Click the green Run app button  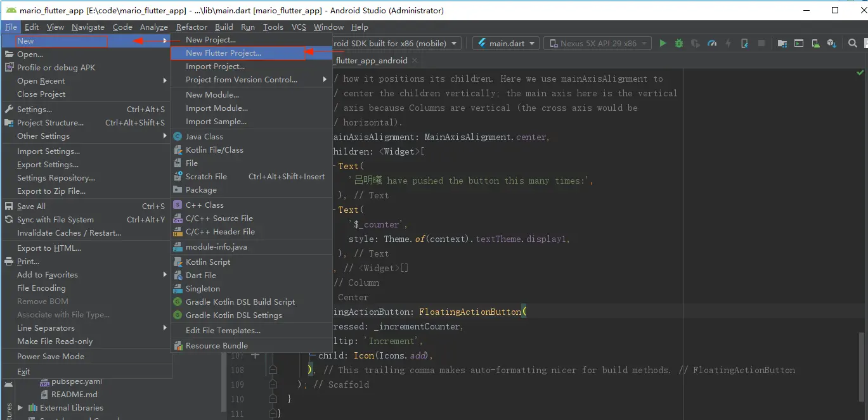[x=663, y=43]
